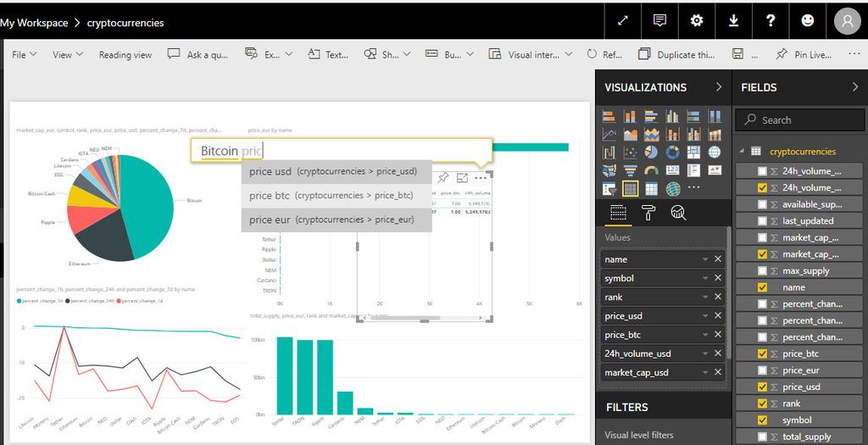Select the stacked bar chart visualization
The height and width of the screenshot is (445, 868).
[x=609, y=116]
